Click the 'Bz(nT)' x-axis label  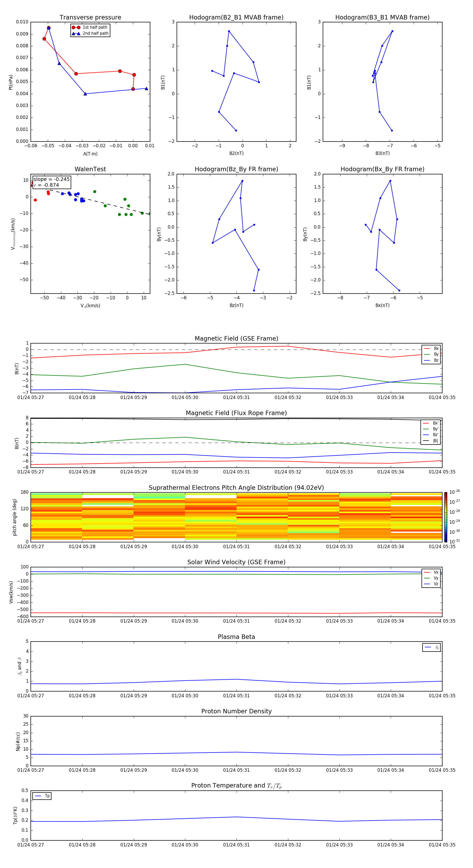click(236, 305)
